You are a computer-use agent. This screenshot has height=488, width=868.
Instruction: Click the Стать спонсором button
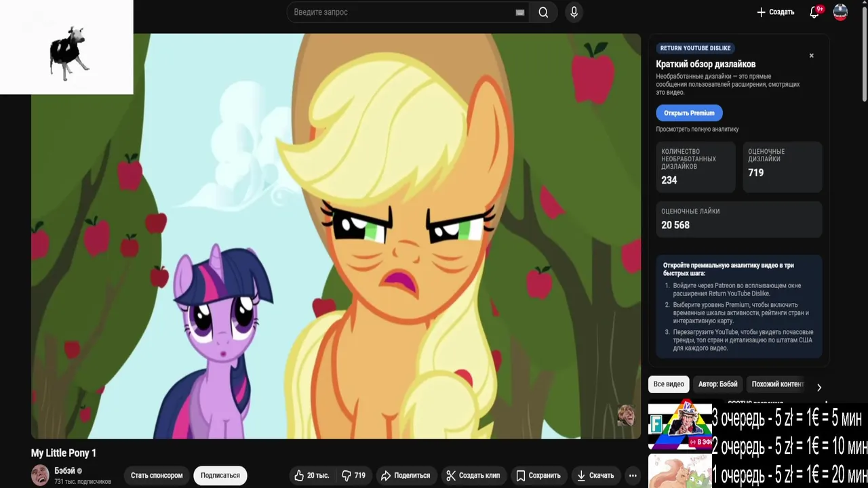(x=157, y=476)
